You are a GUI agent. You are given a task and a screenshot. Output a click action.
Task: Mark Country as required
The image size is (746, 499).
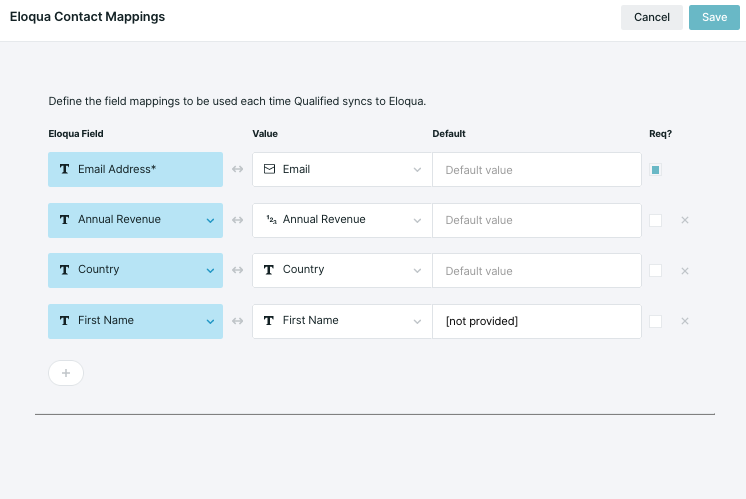tap(655, 271)
